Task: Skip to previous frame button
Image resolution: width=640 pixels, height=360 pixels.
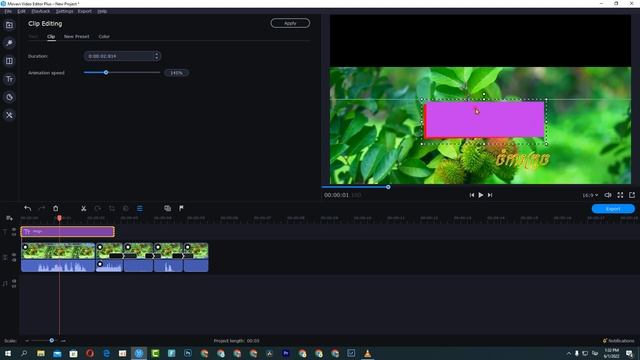Action: pos(472,195)
